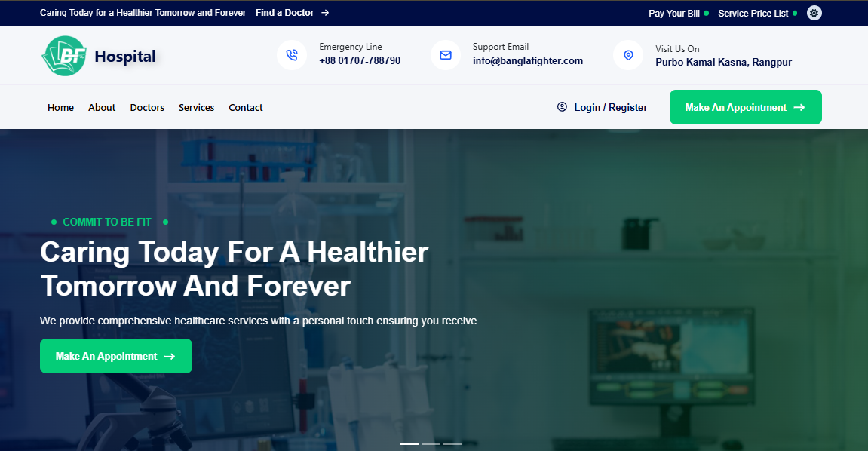The width and height of the screenshot is (868, 451).
Task: Jump to the third hero slide indicator
Action: 452,443
